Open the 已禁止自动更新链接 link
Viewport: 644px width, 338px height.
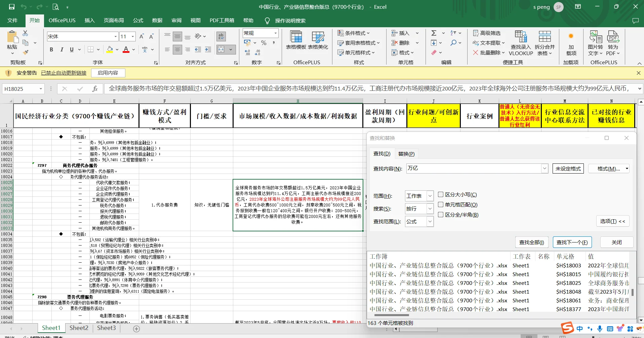tap(64, 73)
